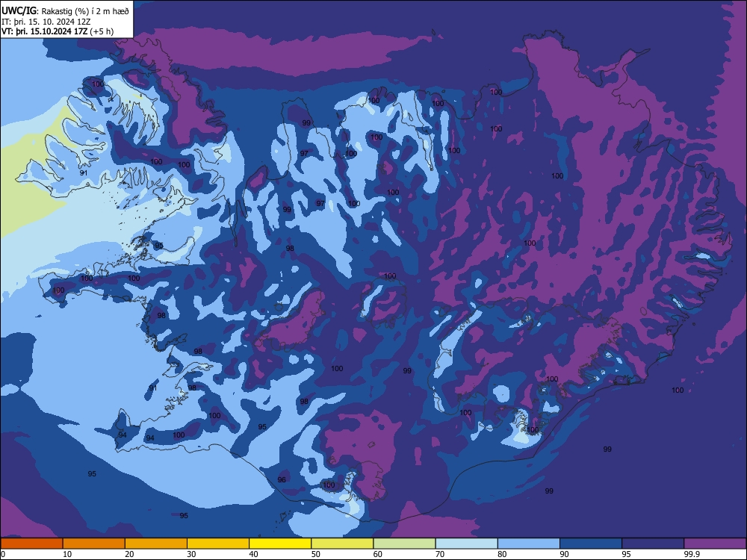Click the 'UWC/IG: Rakastig (%) í 2 m hæð' title

tap(65, 11)
